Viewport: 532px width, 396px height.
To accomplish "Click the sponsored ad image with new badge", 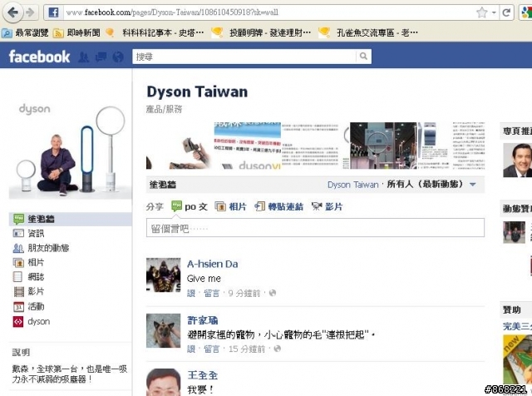I will tap(517, 360).
